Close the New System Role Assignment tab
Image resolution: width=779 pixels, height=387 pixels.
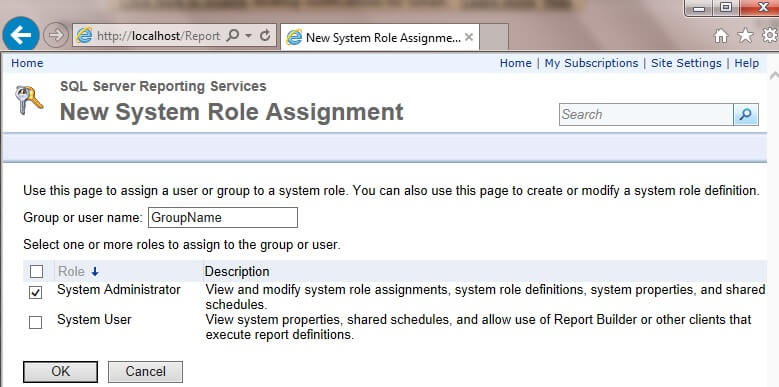coord(468,37)
